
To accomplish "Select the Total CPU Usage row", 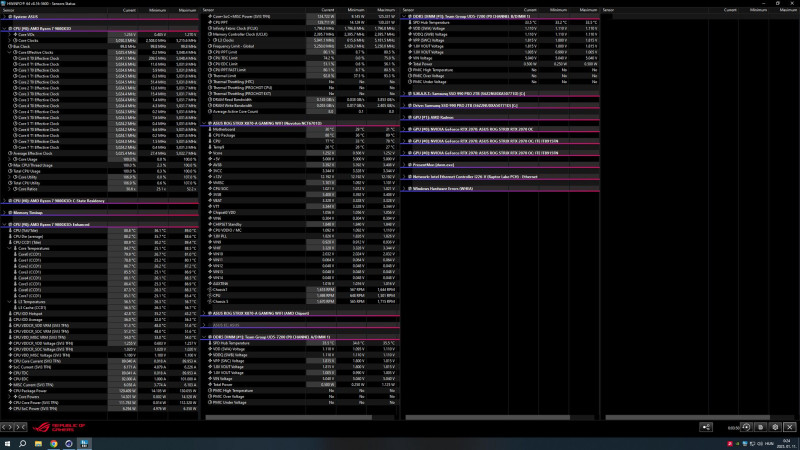I will click(x=99, y=171).
